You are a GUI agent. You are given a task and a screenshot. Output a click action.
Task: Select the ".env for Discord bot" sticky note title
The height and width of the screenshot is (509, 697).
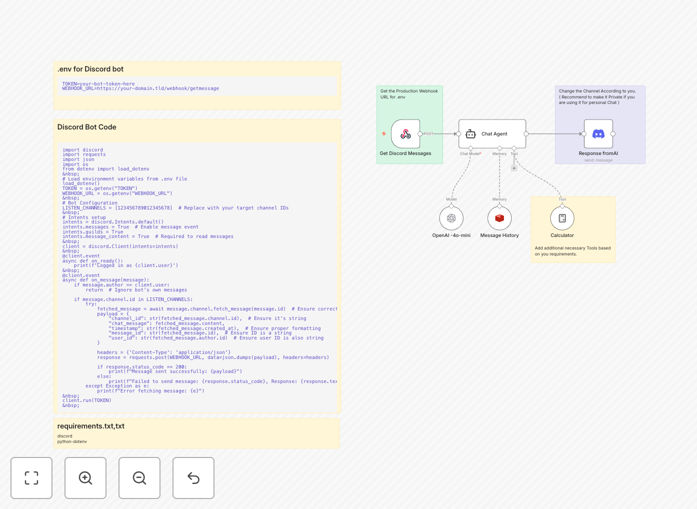click(91, 69)
